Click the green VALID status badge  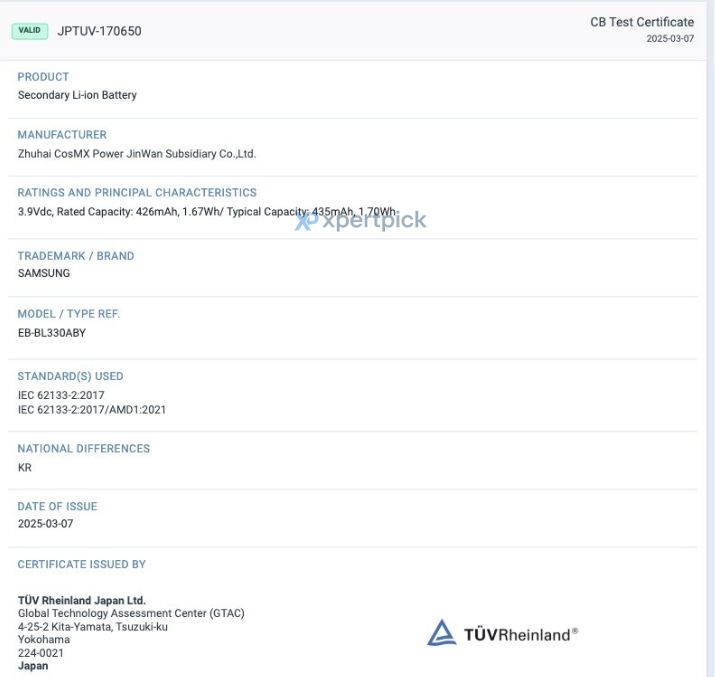click(x=30, y=31)
